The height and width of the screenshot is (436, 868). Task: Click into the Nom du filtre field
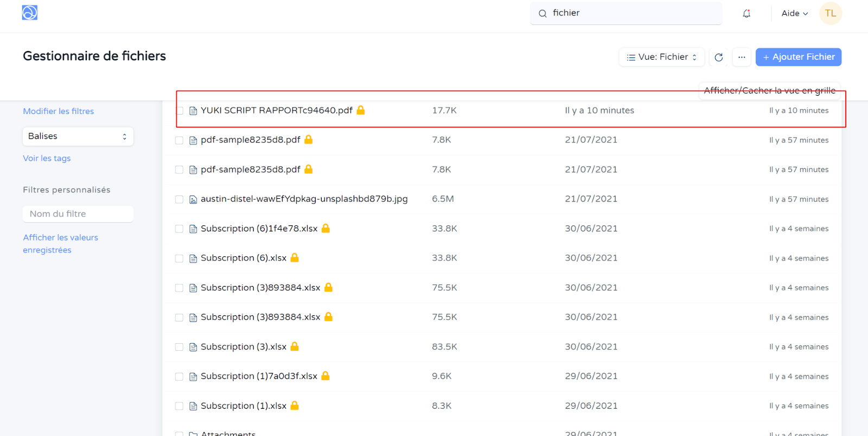click(78, 214)
